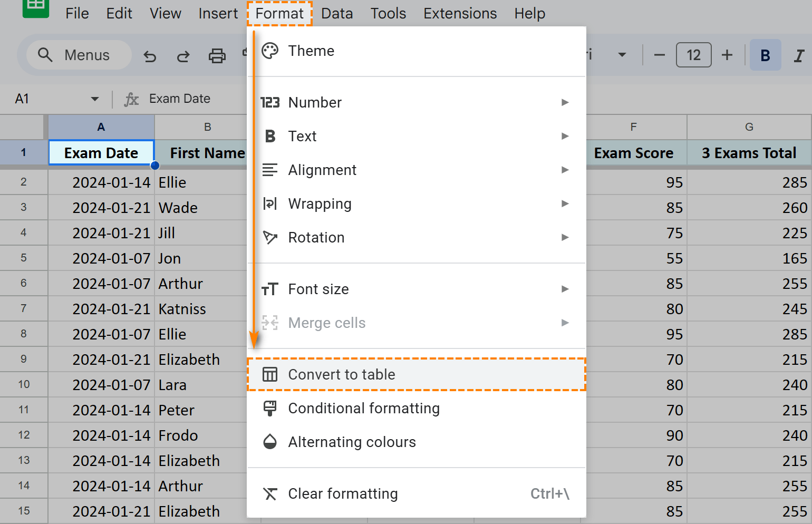The image size is (812, 524).
Task: Open the Name box dropdown next to A1
Action: click(x=95, y=99)
